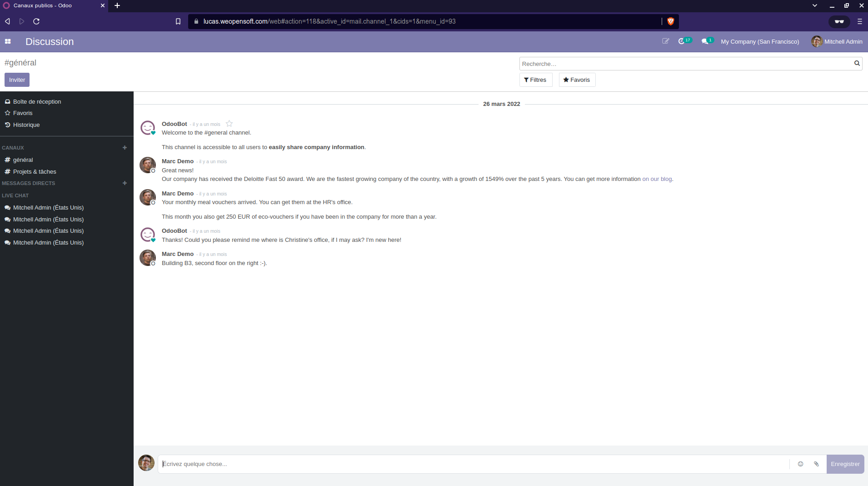Click OdooBot avatar on welcome message
The height and width of the screenshot is (486, 868).
(x=147, y=128)
